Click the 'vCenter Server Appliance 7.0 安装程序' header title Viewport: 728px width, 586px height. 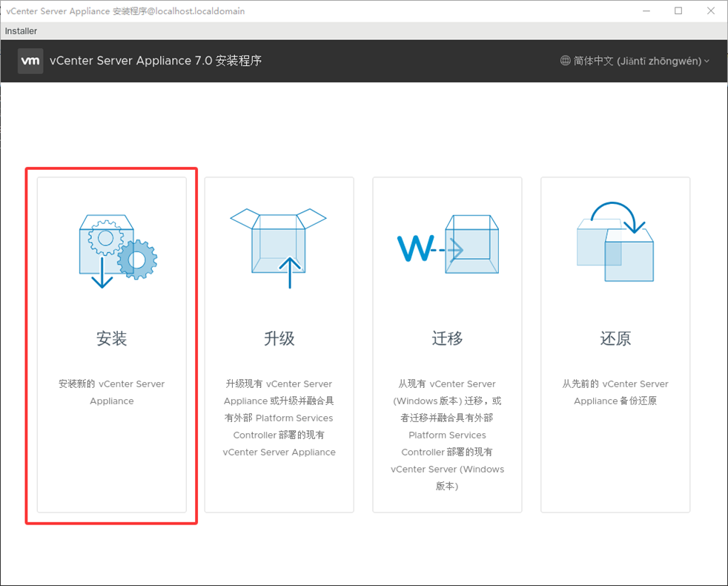pos(156,61)
